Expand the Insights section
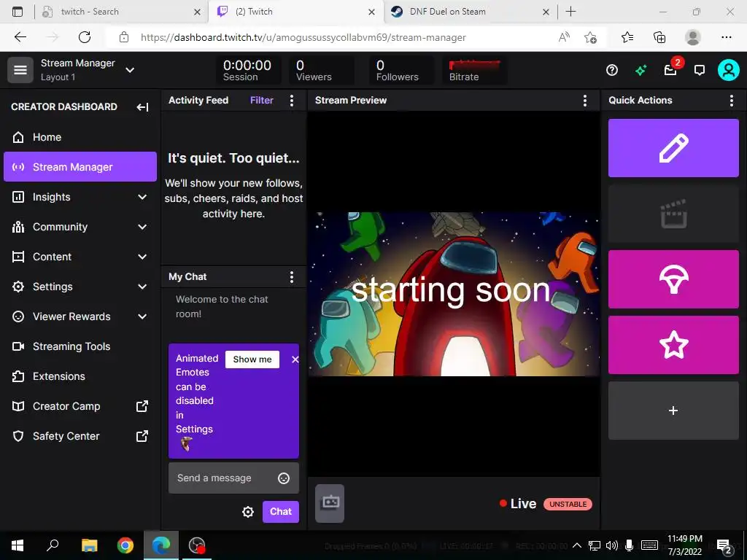This screenshot has height=560, width=747. pos(80,197)
